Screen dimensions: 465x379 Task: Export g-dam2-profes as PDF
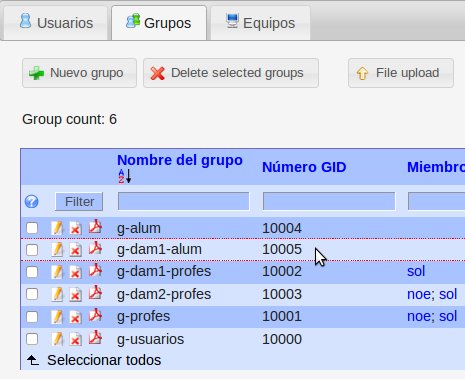pyautogui.click(x=95, y=293)
